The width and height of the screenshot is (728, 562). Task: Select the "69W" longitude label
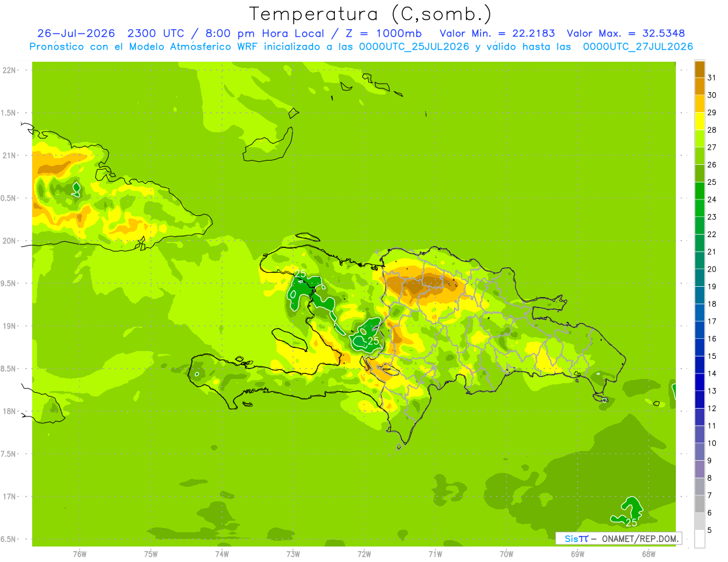coord(578,555)
